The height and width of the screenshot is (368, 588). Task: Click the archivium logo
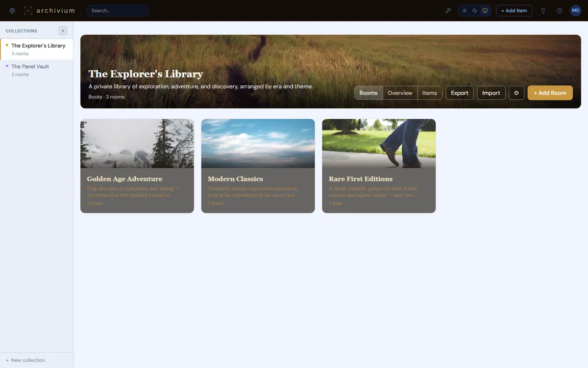pos(49,11)
